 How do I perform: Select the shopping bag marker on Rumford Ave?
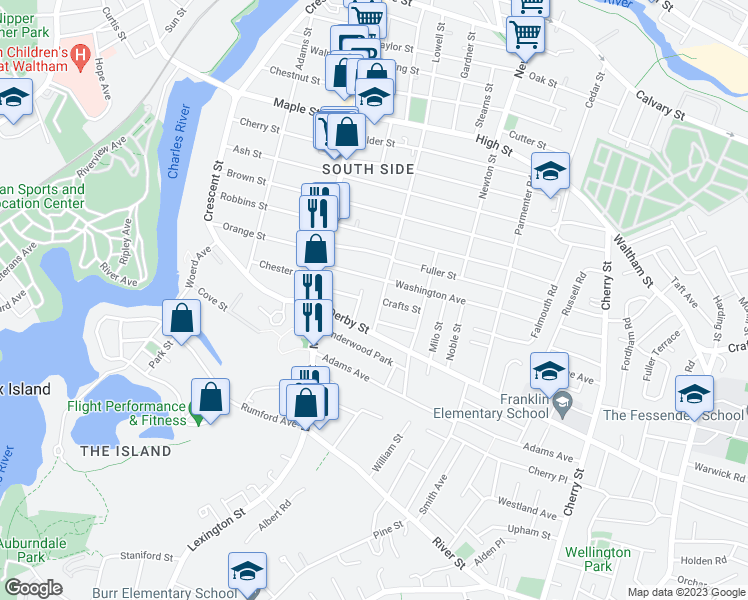pyautogui.click(x=305, y=404)
